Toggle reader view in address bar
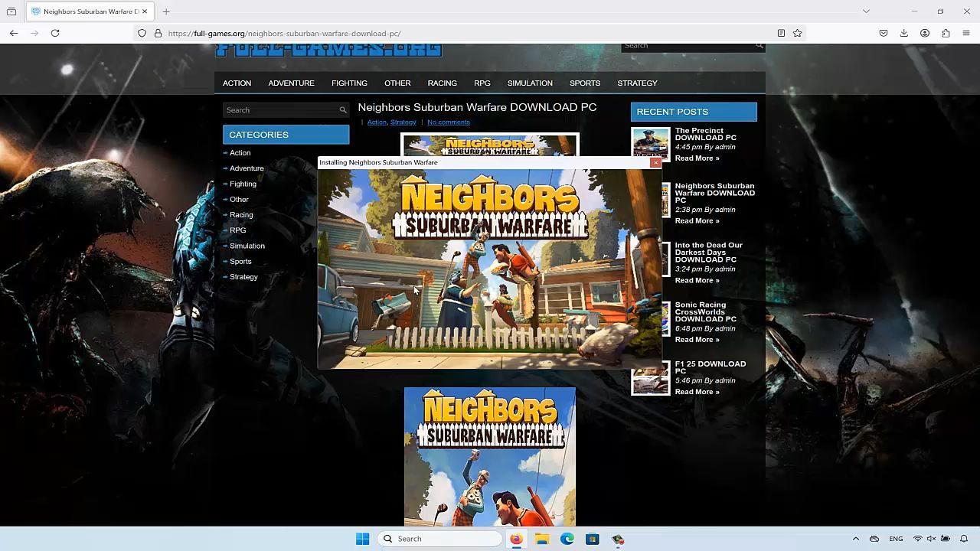The width and height of the screenshot is (980, 551). pos(781,33)
